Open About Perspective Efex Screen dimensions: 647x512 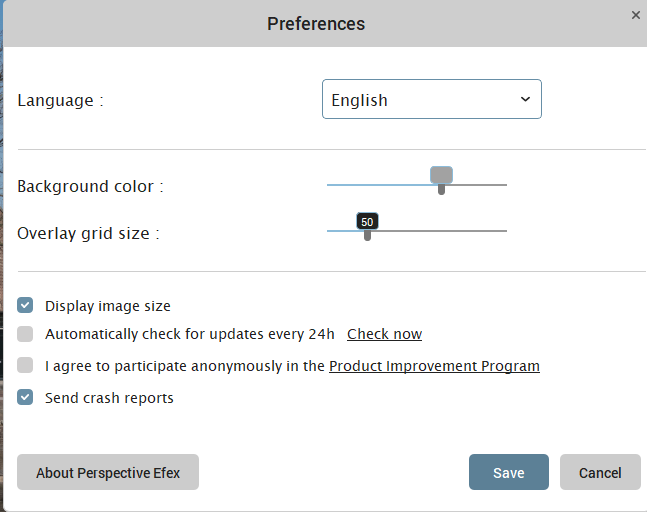click(x=108, y=472)
